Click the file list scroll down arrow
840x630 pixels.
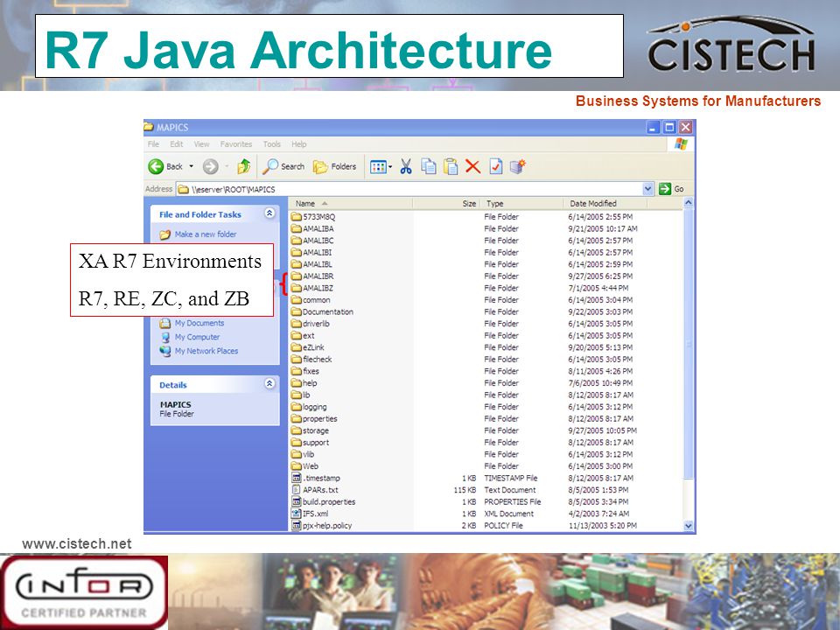click(x=689, y=526)
